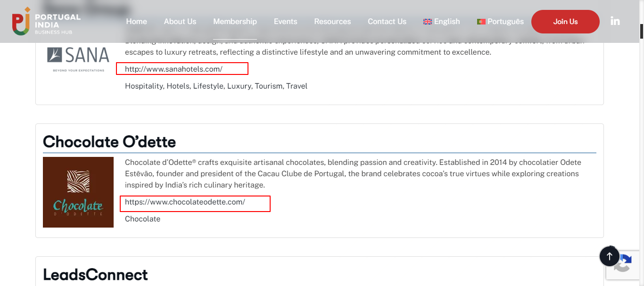Click the UK flag icon
The height and width of the screenshot is (286, 644).
click(x=428, y=22)
